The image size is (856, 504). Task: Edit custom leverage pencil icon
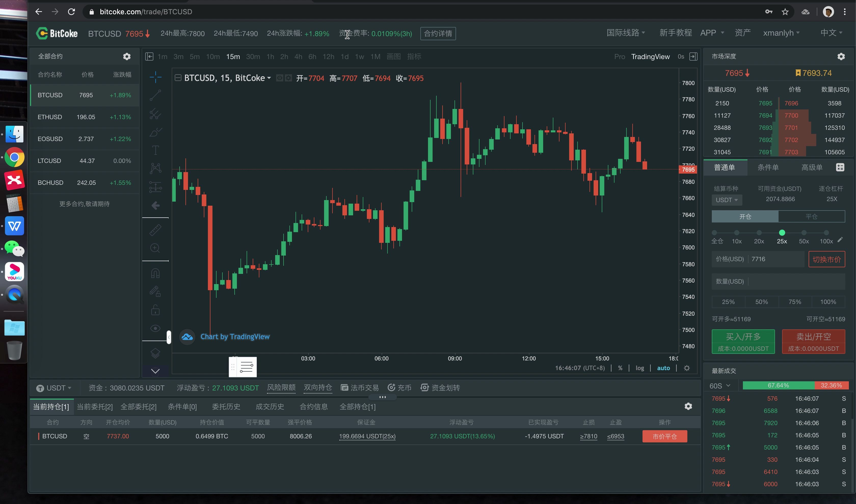pyautogui.click(x=840, y=240)
